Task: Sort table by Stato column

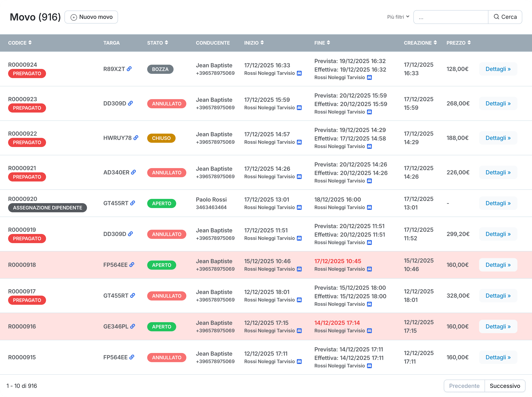Action: coord(166,43)
